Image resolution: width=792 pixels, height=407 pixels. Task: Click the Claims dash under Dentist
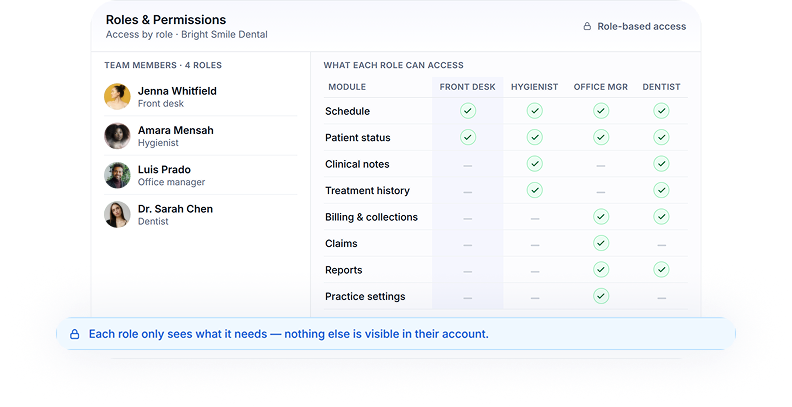pos(661,245)
